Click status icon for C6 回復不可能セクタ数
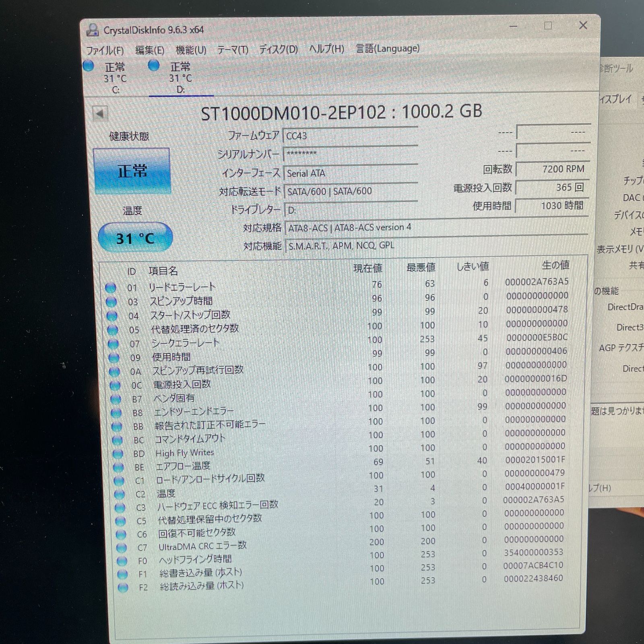The image size is (644, 644). tap(121, 535)
